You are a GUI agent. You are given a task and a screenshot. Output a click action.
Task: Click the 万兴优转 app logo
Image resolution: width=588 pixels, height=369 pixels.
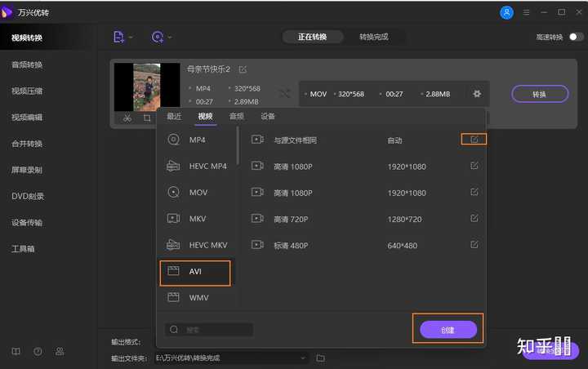[7, 12]
